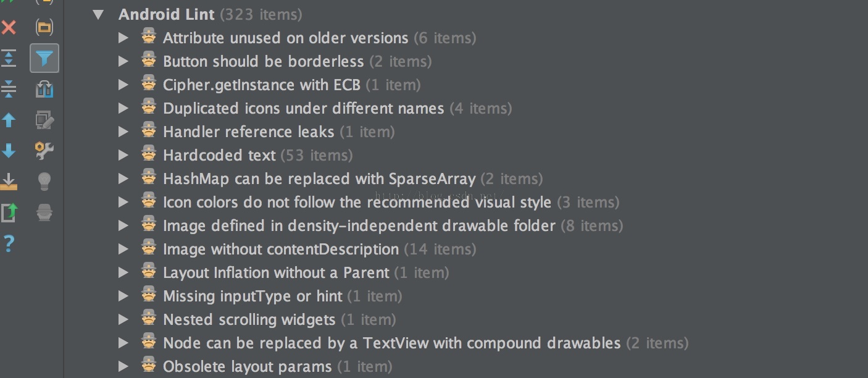Click the edit settings pencil icon
The height and width of the screenshot is (378, 868).
click(x=44, y=120)
